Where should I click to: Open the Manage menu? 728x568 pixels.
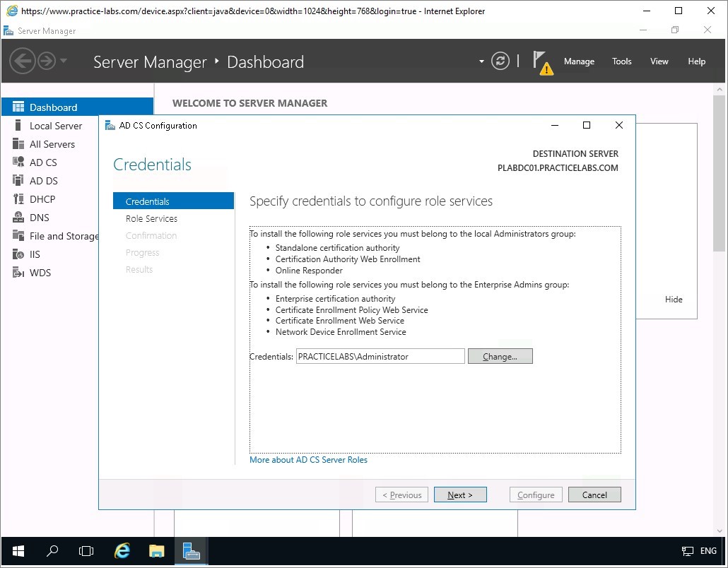579,61
